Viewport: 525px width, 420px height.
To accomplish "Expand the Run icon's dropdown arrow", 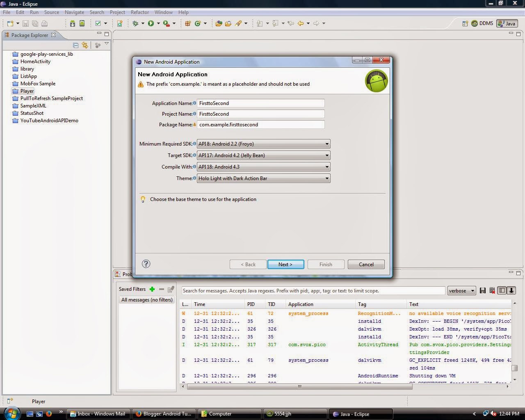I will coord(158,23).
